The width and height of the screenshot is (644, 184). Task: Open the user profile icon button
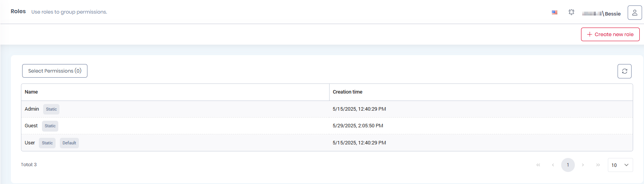coord(635,13)
